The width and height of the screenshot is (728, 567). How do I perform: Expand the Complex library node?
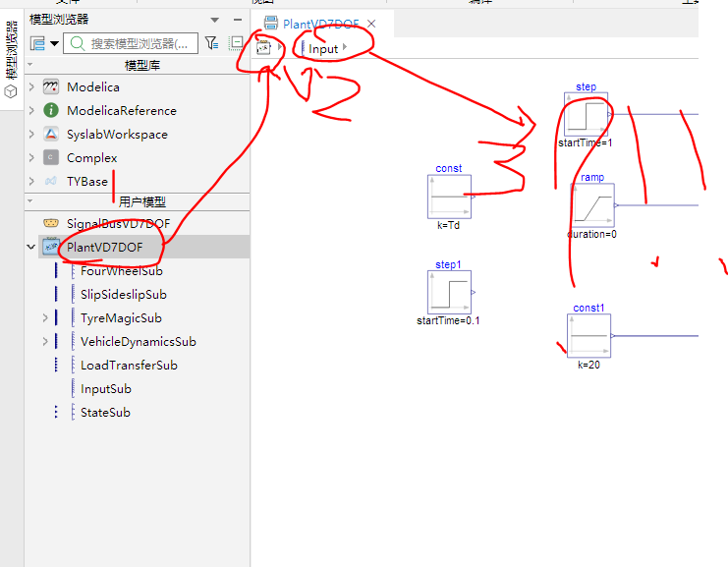click(31, 157)
